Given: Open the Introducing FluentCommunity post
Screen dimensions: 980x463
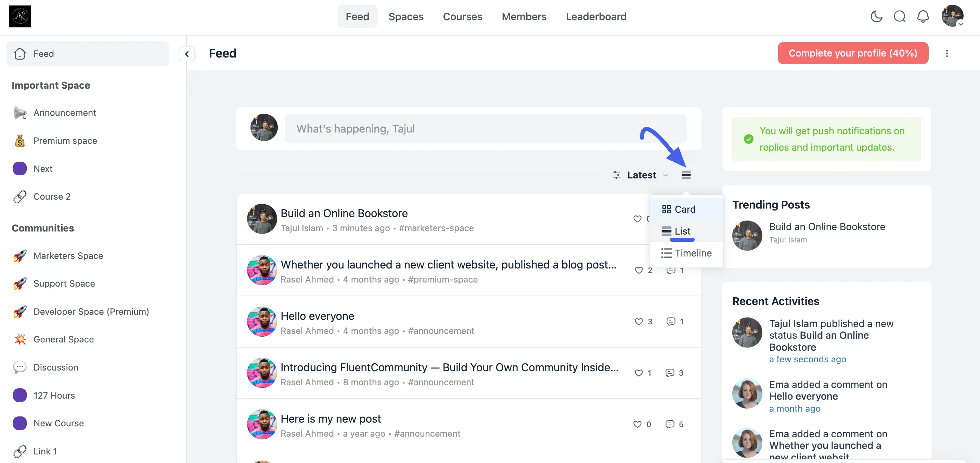Looking at the screenshot, I should click(x=449, y=367).
